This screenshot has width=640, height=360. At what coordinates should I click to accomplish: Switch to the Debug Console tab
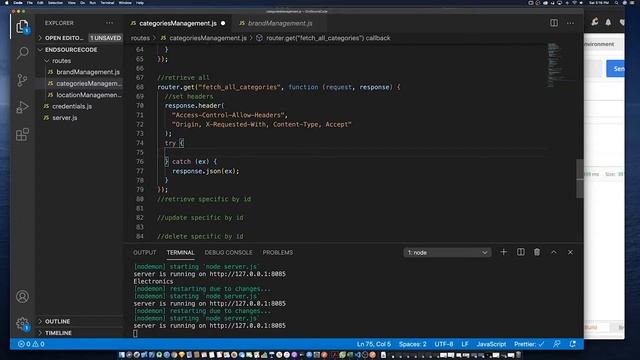tap(229, 253)
